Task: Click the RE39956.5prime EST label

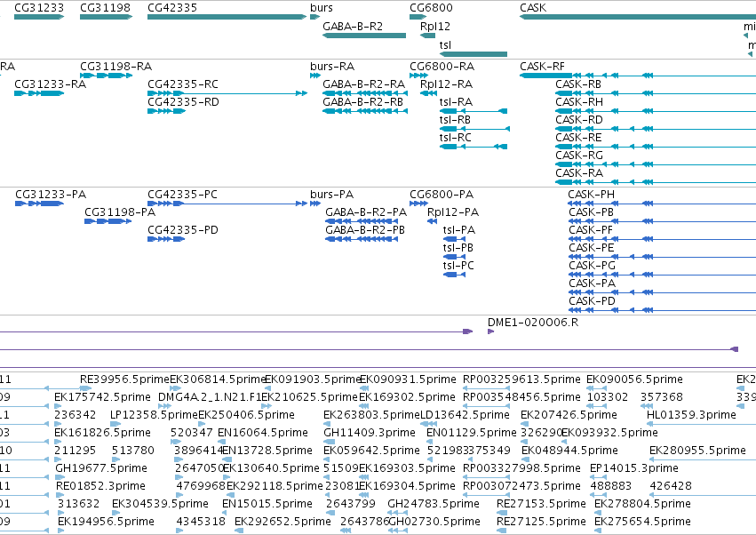Action: pyautogui.click(x=124, y=379)
